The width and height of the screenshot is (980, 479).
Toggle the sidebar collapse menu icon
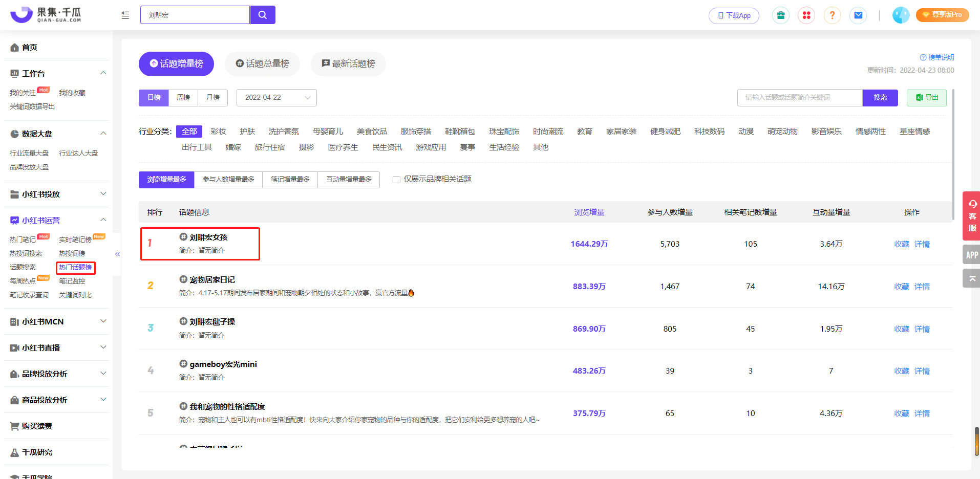pos(125,15)
